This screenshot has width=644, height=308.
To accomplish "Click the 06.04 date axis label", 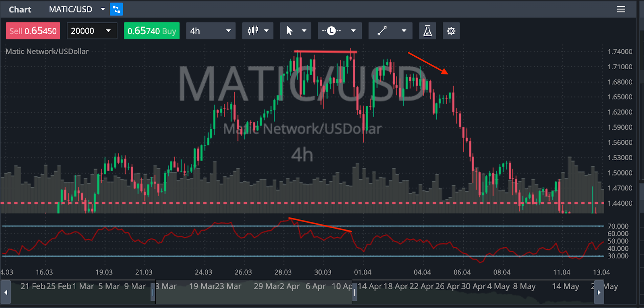I will pos(462,272).
